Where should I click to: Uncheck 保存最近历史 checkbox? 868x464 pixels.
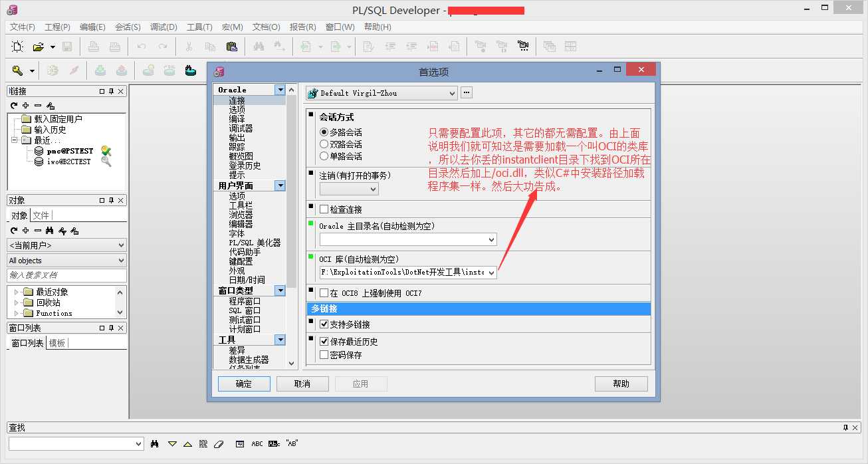coord(324,342)
